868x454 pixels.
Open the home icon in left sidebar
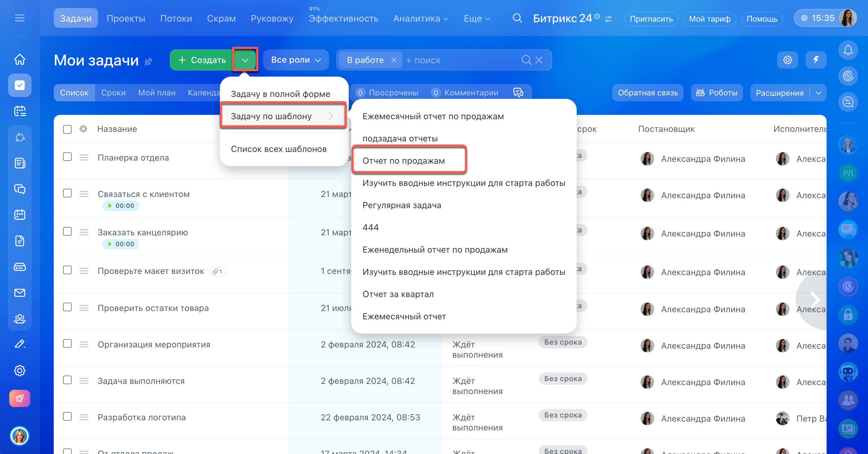pos(20,59)
